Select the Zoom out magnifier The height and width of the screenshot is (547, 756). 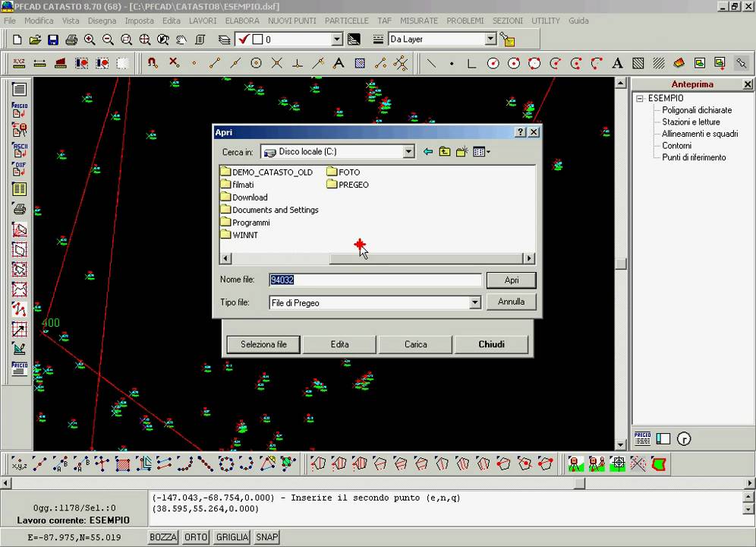click(108, 40)
